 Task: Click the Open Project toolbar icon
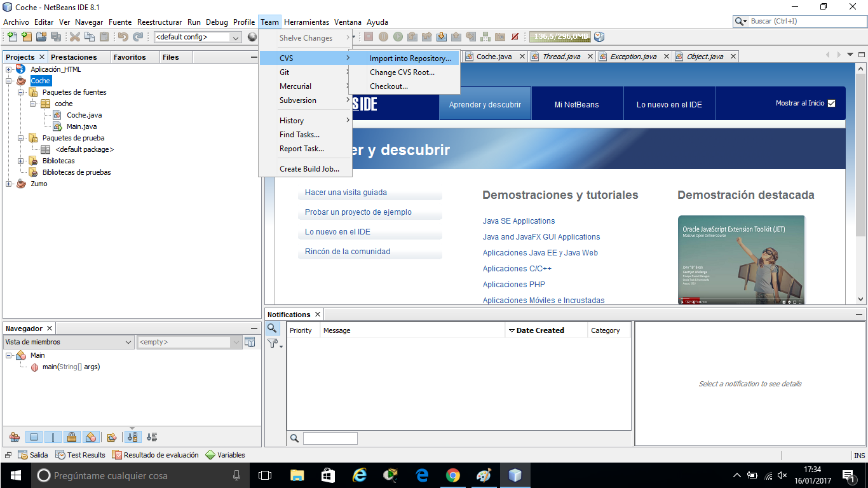coord(41,37)
